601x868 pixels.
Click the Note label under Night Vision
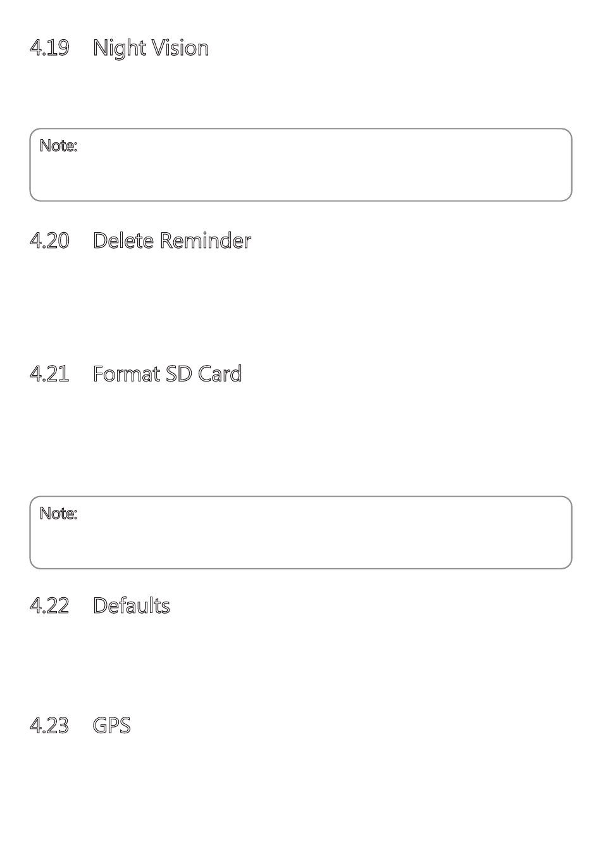point(58,146)
